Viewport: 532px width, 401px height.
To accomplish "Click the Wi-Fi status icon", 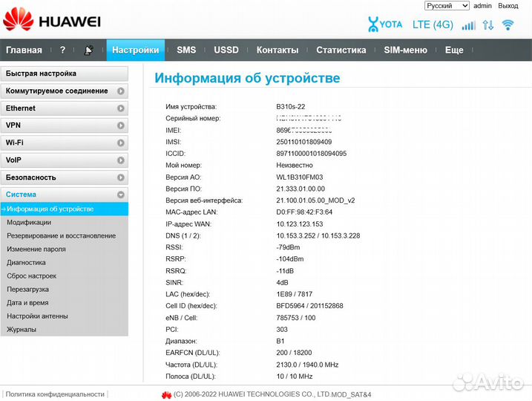I will tap(508, 25).
